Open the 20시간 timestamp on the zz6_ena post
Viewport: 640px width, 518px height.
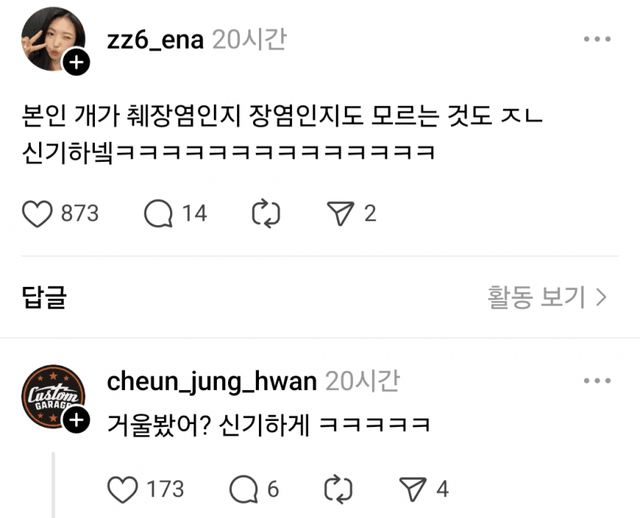coord(249,40)
